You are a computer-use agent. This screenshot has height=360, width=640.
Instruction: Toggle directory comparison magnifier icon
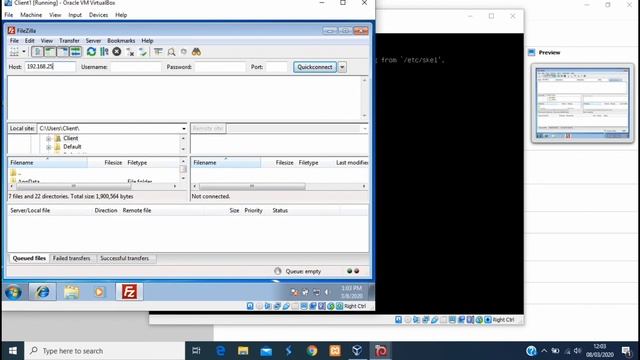click(x=171, y=52)
